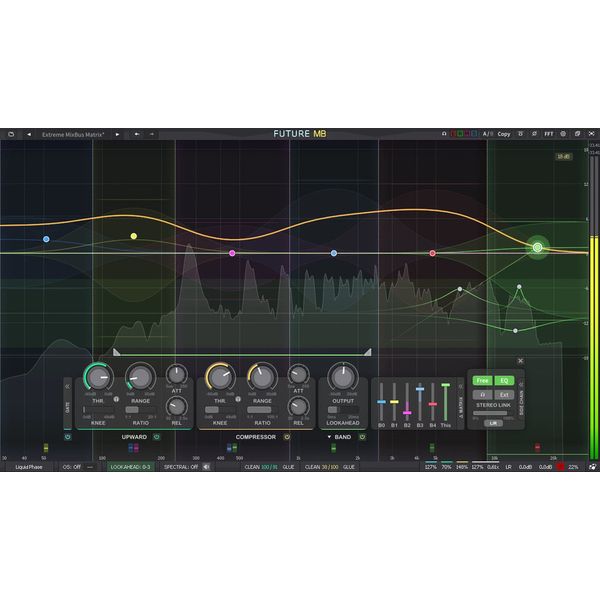Go to the previous preset with left arrow
Screen dimensions: 600x600
pos(28,133)
